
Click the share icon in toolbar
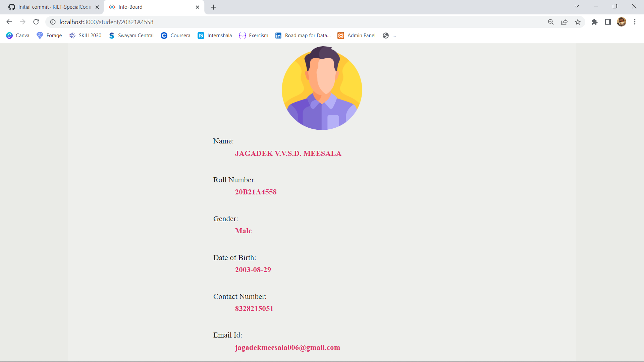(x=565, y=22)
